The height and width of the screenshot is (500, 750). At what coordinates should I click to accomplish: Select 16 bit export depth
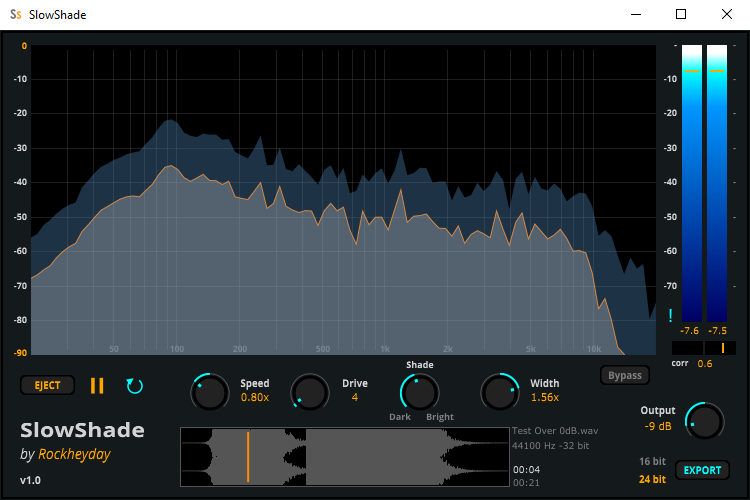pos(651,461)
